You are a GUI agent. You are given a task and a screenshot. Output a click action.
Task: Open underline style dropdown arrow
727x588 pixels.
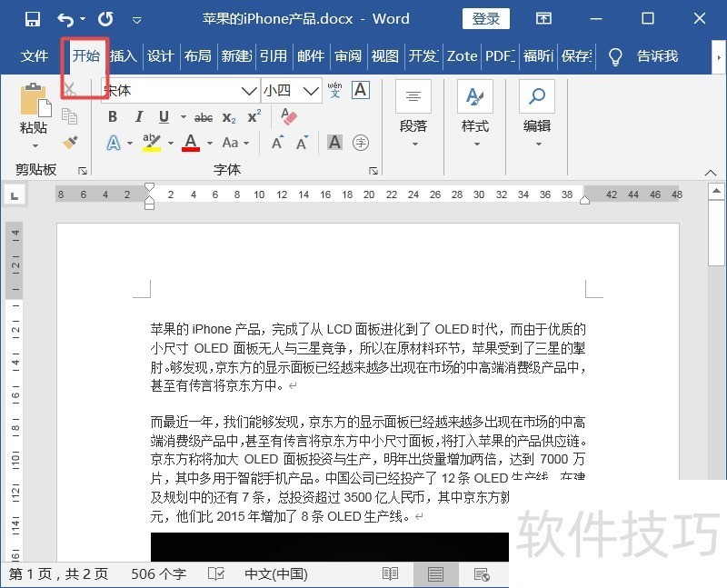click(184, 117)
